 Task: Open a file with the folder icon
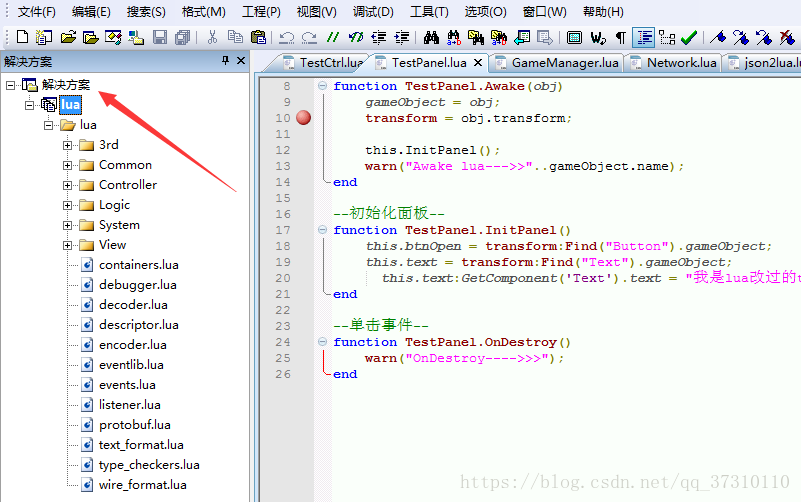67,37
